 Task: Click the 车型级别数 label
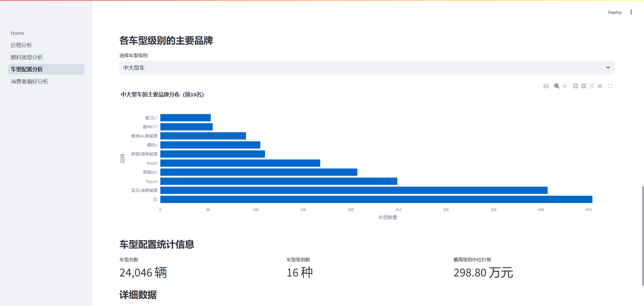click(x=298, y=260)
